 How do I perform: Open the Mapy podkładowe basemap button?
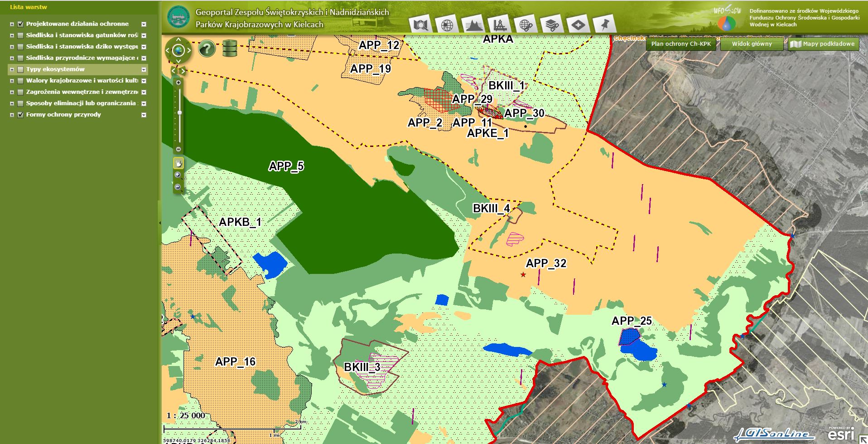point(824,44)
